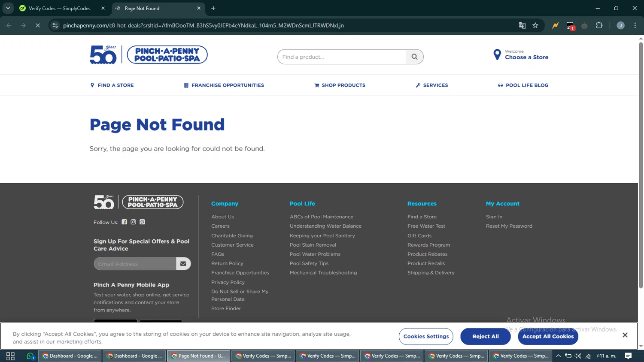Open the Sign In account link
The height and width of the screenshot is (362, 644).
tap(494, 217)
